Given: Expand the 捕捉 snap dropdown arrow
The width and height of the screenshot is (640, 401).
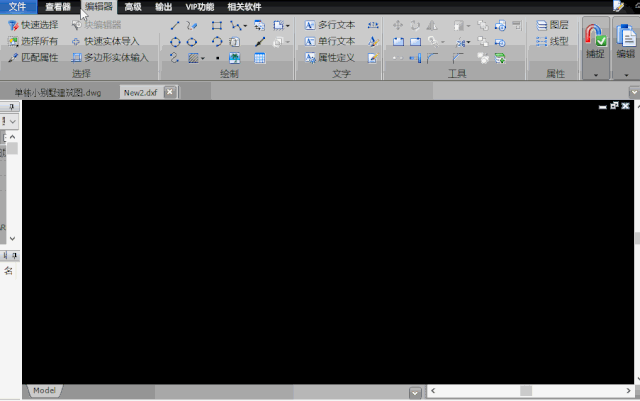Looking at the screenshot, I should tap(595, 75).
